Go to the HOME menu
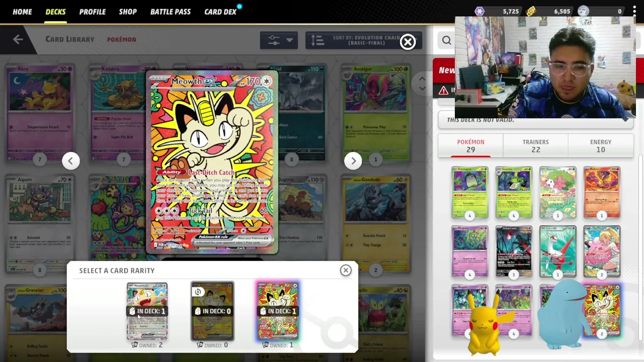The image size is (644, 362). tap(22, 12)
